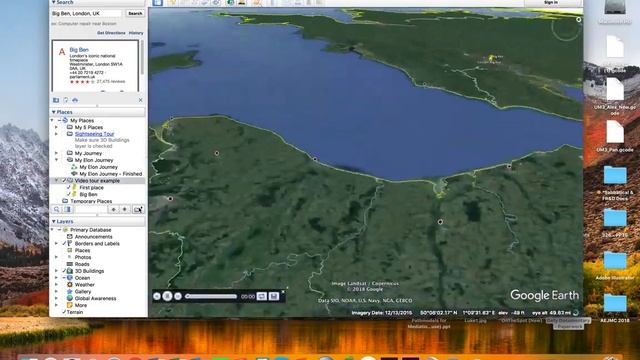Toggle the Places panel view icon

pyautogui.click(x=67, y=209)
